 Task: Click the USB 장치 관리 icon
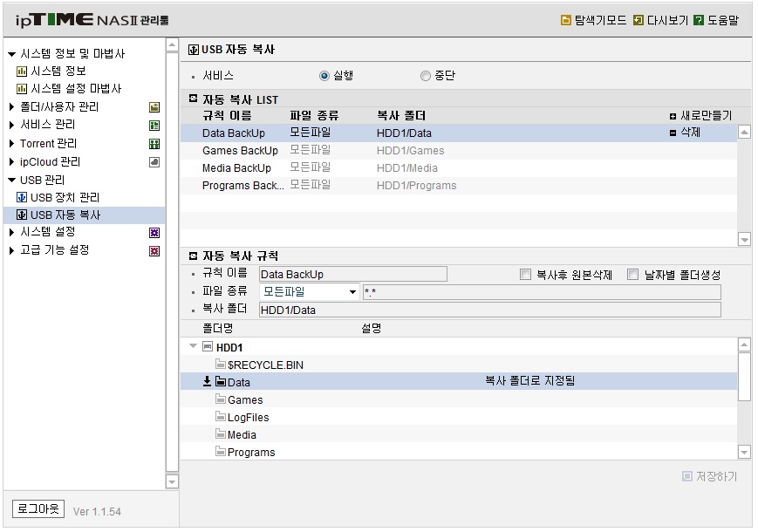[22, 197]
